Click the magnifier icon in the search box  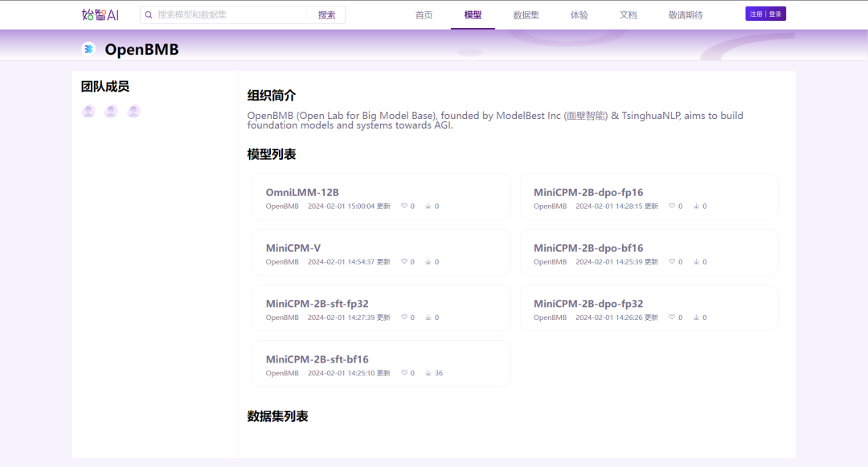coord(149,15)
